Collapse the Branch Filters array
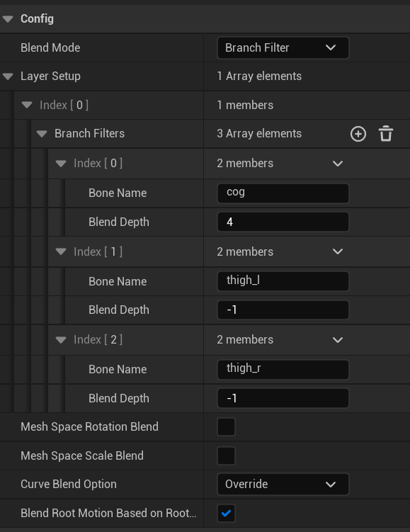This screenshot has height=532, width=410. pos(42,134)
